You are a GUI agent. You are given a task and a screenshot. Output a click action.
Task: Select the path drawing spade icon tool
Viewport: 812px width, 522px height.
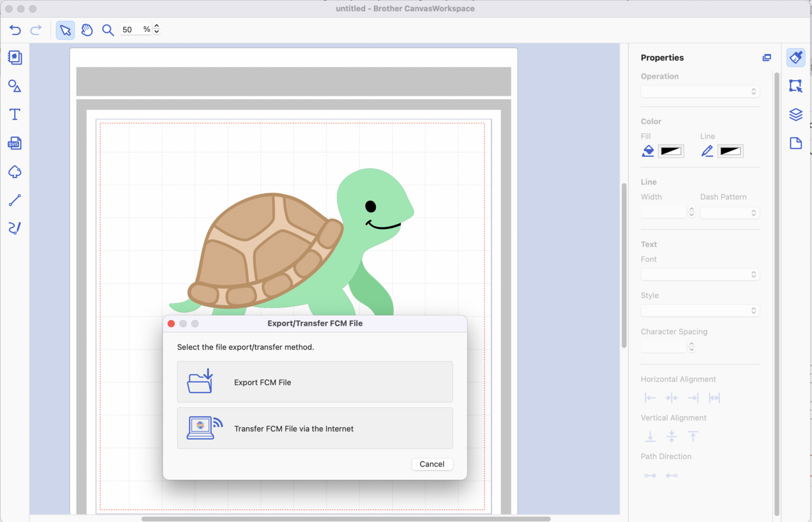coord(14,172)
